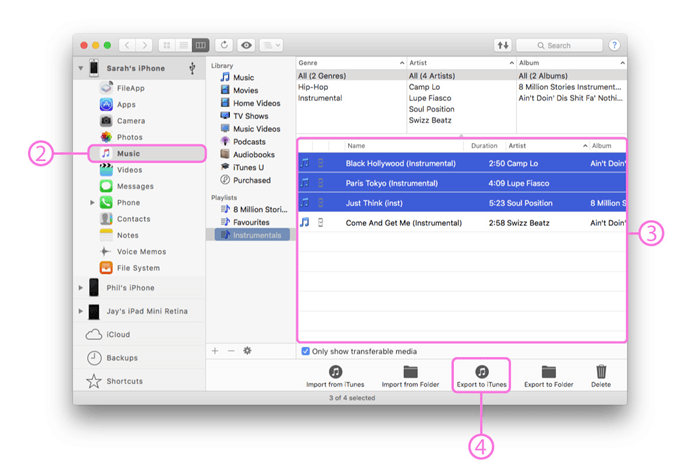
Task: Select Home Videos in Library list
Action: [x=250, y=103]
